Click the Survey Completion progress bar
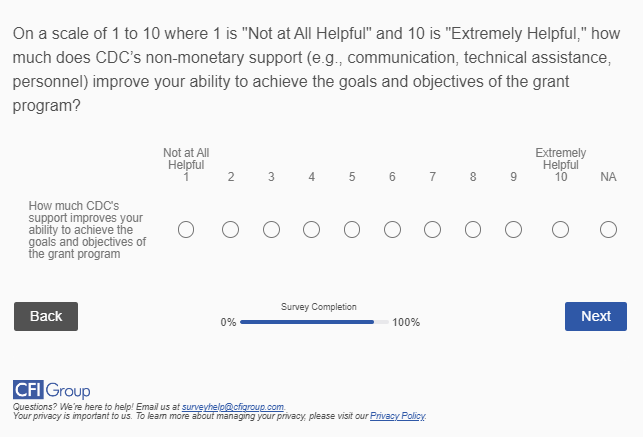Screen dimensions: 643x437 (314, 322)
